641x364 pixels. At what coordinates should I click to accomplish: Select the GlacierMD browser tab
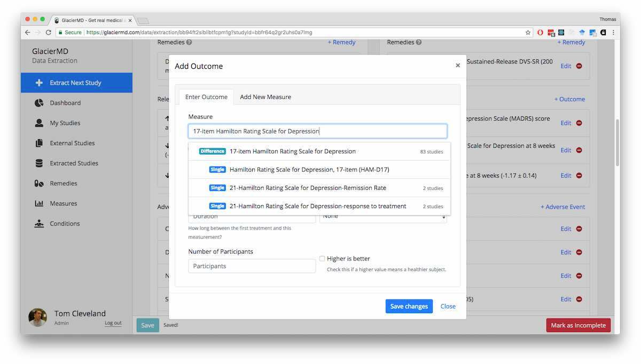point(93,20)
